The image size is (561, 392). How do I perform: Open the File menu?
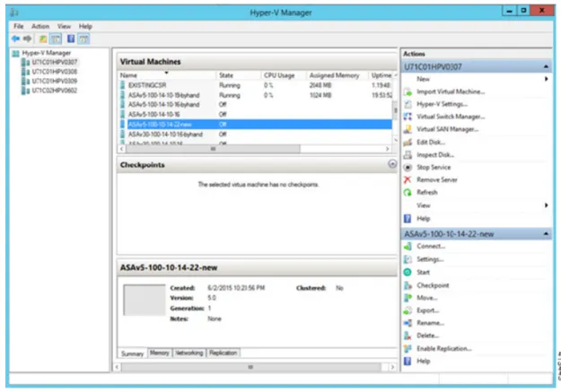[19, 26]
